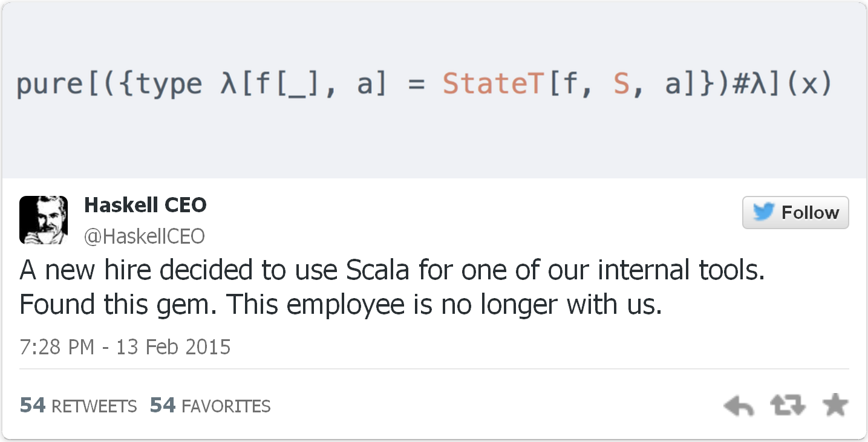
Task: Follow the Haskell CEO account
Action: [x=795, y=212]
